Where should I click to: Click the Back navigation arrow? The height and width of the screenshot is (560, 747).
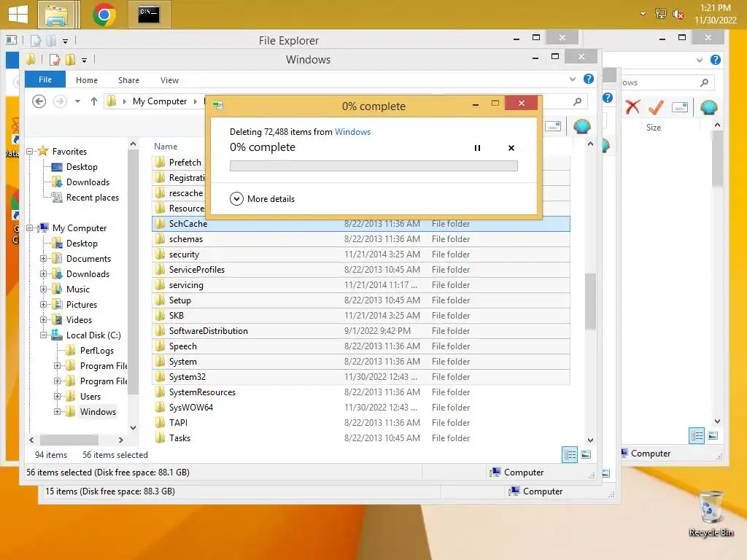pyautogui.click(x=39, y=101)
